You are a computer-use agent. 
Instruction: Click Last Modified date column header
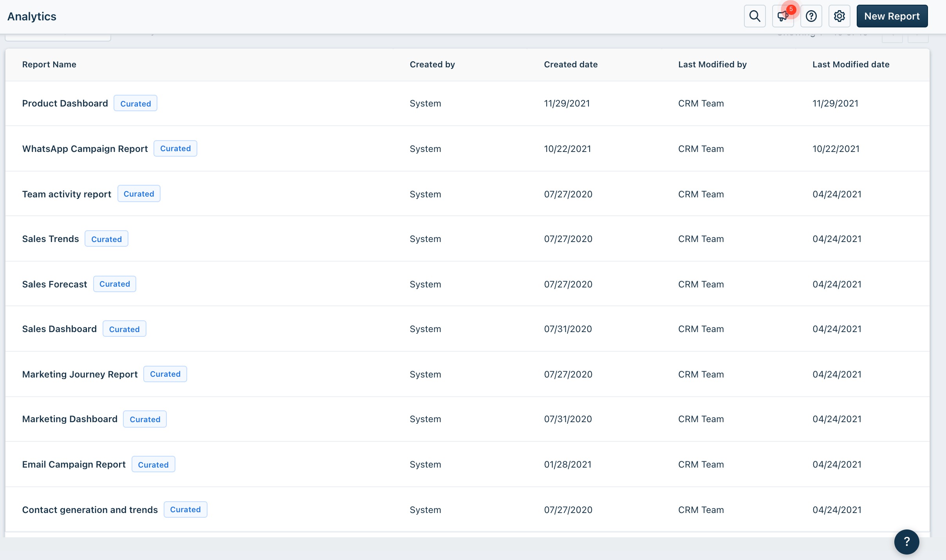pyautogui.click(x=851, y=65)
